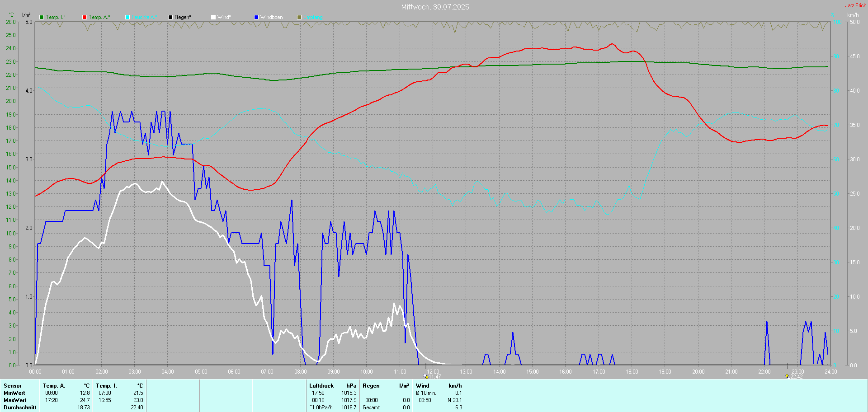Click the marker icon at 22:42
This screenshot has height=412, width=868.
point(787,376)
